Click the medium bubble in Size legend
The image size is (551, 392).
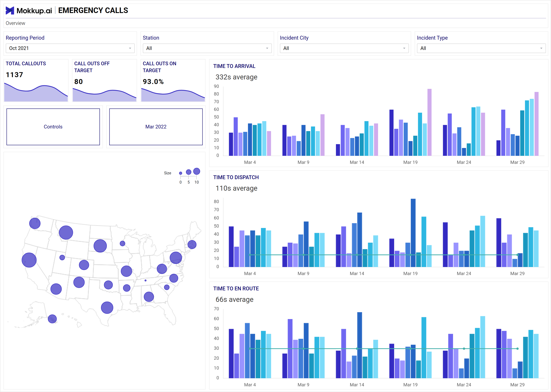[189, 172]
